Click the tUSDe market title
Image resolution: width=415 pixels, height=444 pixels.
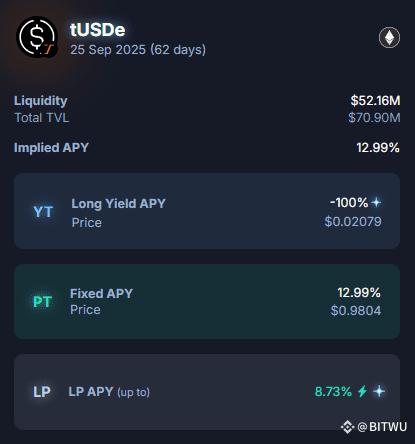98,30
